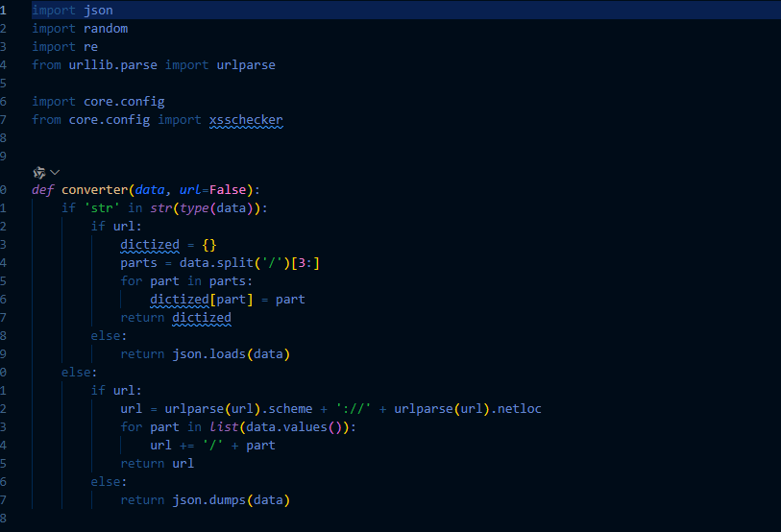Click the 'return url' statement

coord(157,464)
